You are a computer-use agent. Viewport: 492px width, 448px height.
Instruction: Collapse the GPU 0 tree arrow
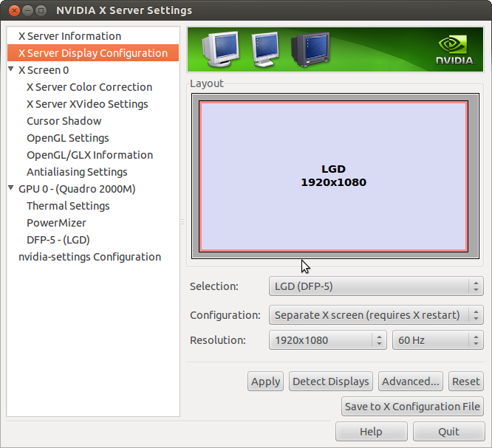tap(11, 187)
